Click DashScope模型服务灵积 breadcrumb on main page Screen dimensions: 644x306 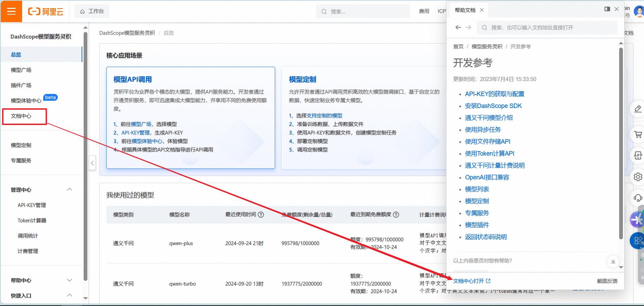[127, 33]
